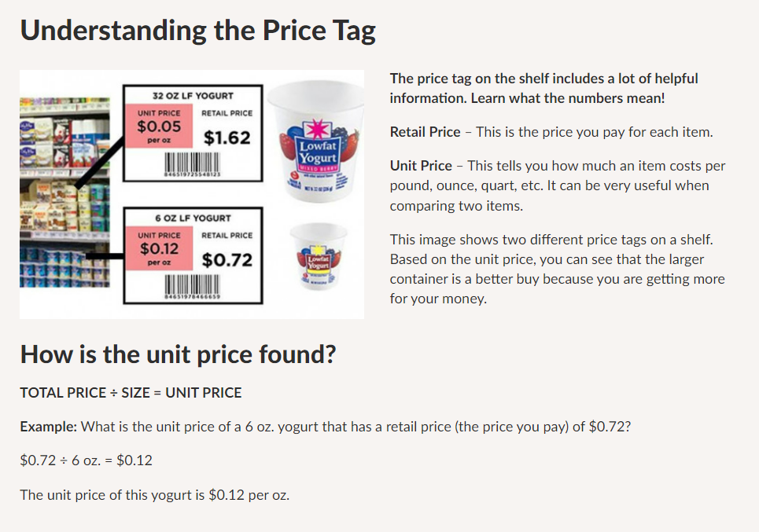Click the grocery shelf photo with yogurt

point(64,192)
